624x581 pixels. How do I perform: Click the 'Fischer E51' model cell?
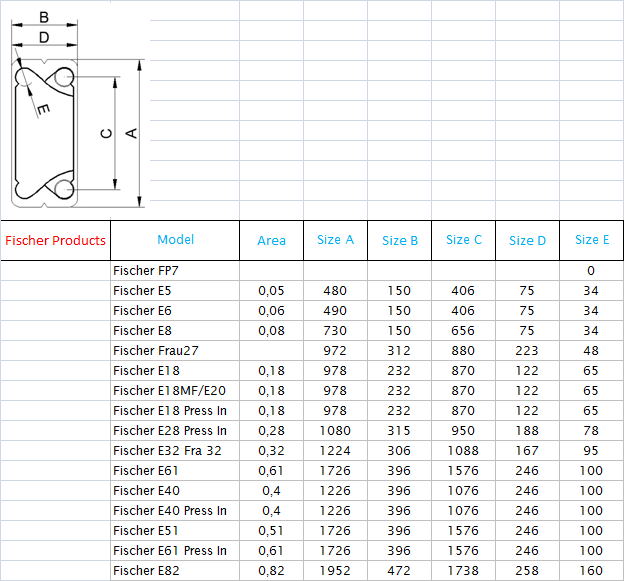pos(175,530)
